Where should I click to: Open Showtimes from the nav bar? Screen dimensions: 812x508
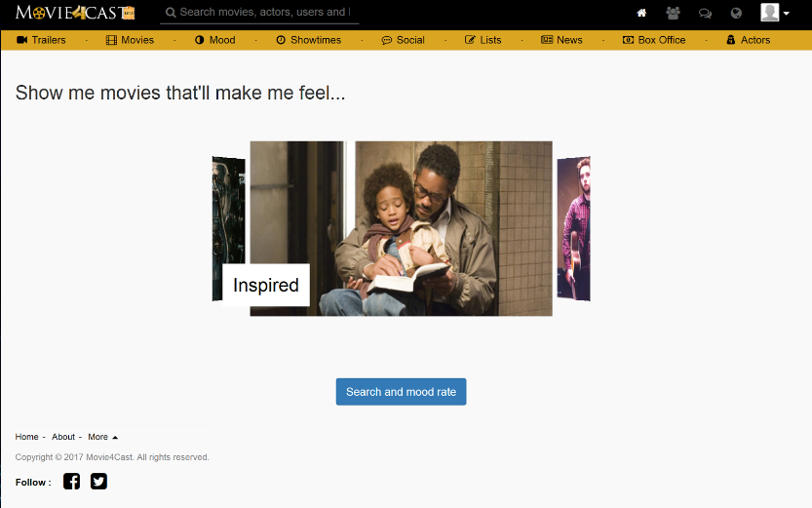[x=308, y=40]
